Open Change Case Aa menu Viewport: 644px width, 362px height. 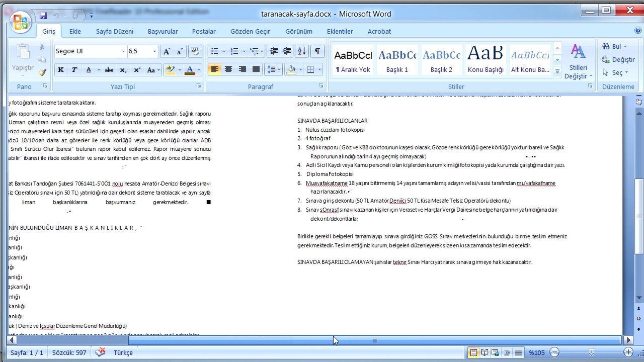pos(152,70)
